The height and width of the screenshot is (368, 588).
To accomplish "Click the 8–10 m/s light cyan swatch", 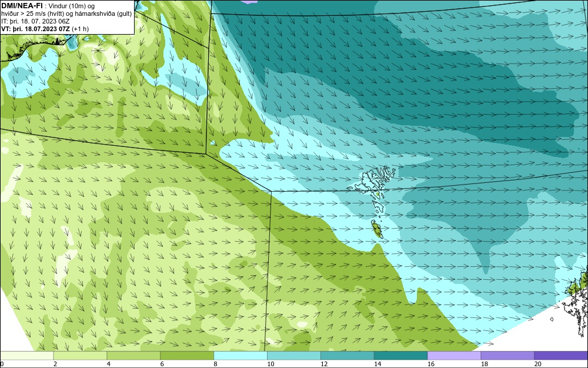I will [240, 355].
